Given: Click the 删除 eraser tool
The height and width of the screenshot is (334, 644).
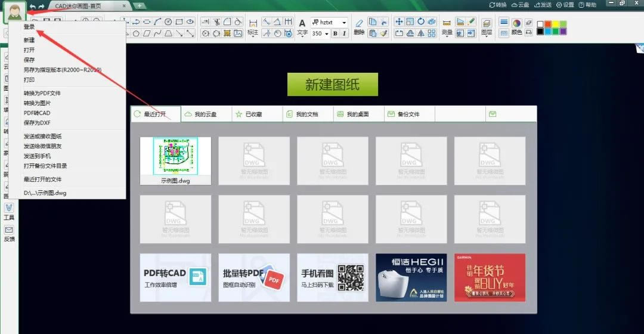Looking at the screenshot, I should click(359, 27).
